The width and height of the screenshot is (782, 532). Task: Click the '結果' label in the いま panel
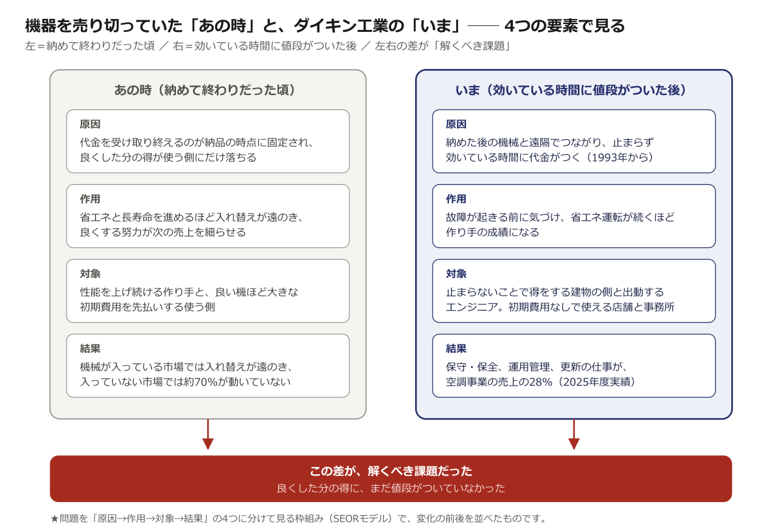[x=456, y=348]
